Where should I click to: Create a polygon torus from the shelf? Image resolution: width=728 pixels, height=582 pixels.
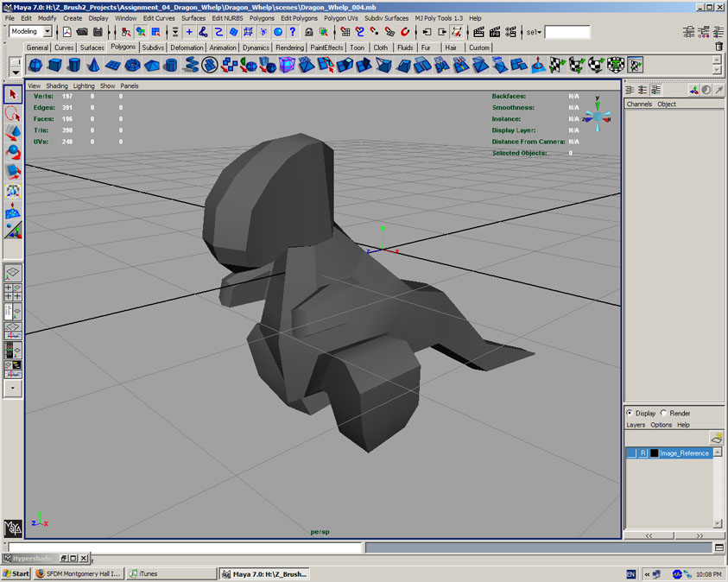coord(132,65)
